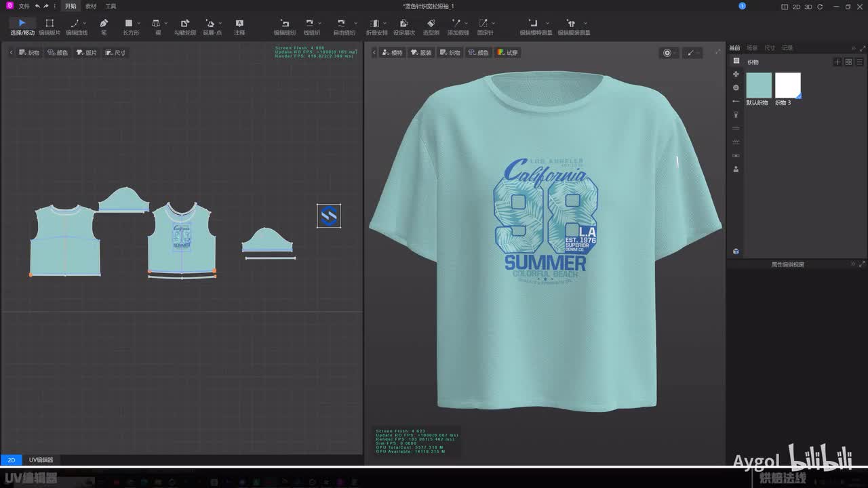Open the 延展-点 tool dropdown arrow
The image size is (868, 488).
click(220, 24)
